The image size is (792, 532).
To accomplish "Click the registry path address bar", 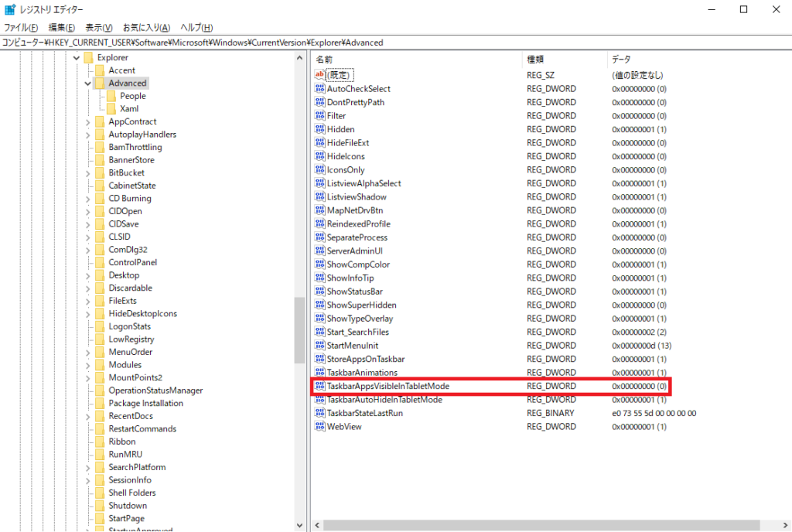I will point(387,43).
